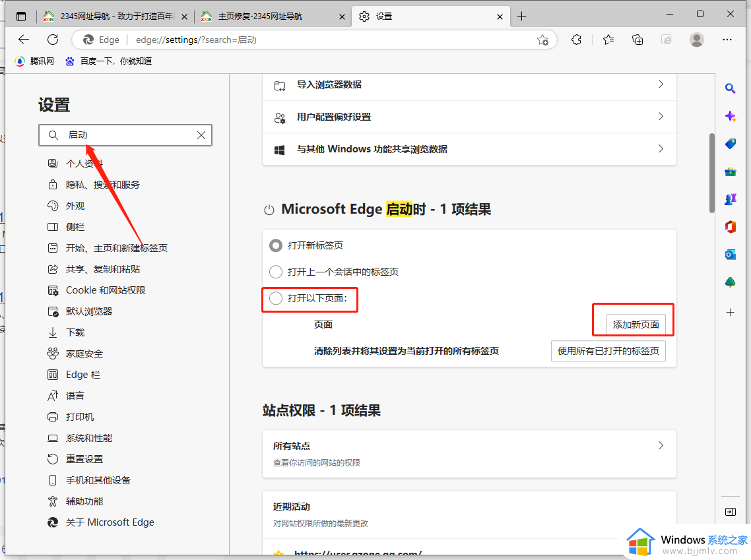Open 个人资料 settings section
The width and height of the screenshot is (751, 560).
pyautogui.click(x=76, y=164)
